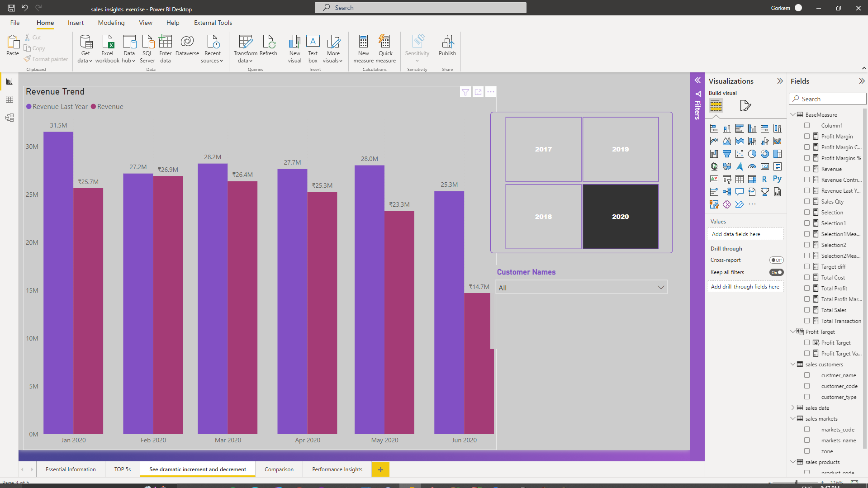This screenshot has height=488, width=868.
Task: Select the decomposition tree visual
Action: click(x=726, y=192)
